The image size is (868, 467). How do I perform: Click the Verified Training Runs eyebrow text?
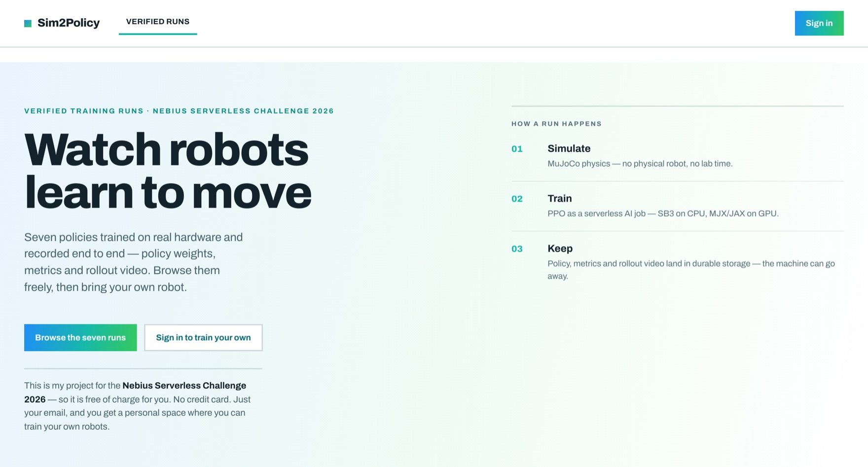[179, 111]
